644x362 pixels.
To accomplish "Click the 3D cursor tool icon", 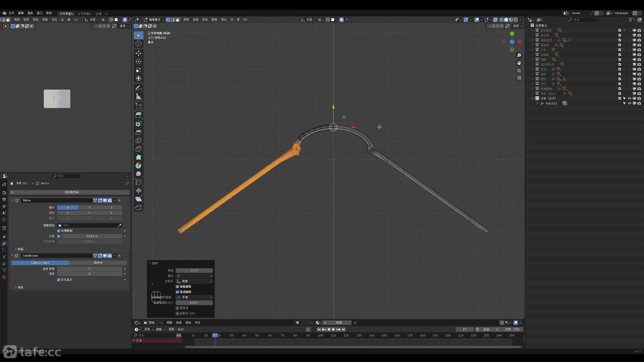I will [x=139, y=44].
